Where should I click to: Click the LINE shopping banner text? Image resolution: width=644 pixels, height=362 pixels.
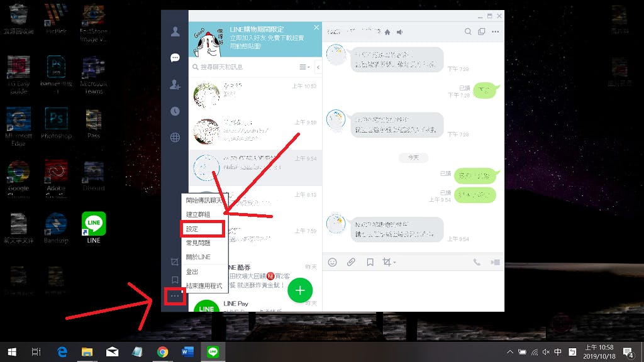pos(267,38)
